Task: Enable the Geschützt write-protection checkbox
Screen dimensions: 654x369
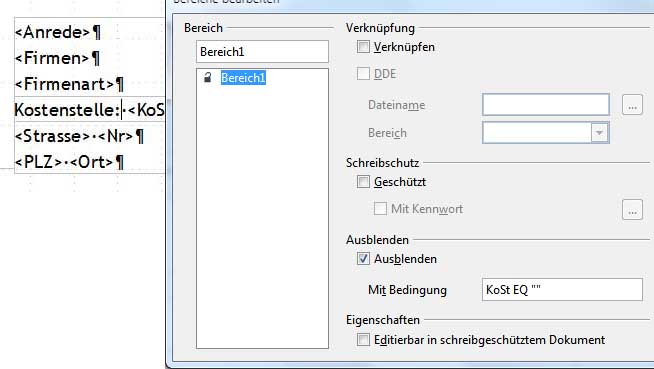Action: (363, 182)
